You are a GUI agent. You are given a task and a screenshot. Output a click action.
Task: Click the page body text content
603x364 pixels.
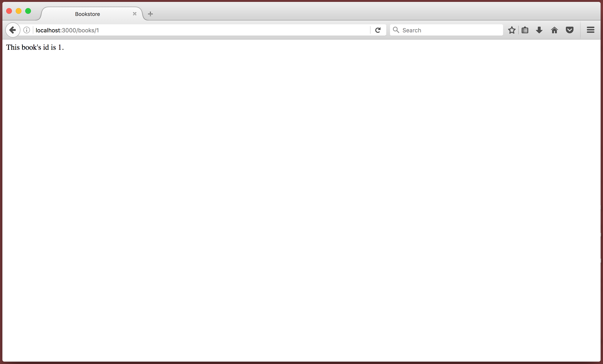34,47
